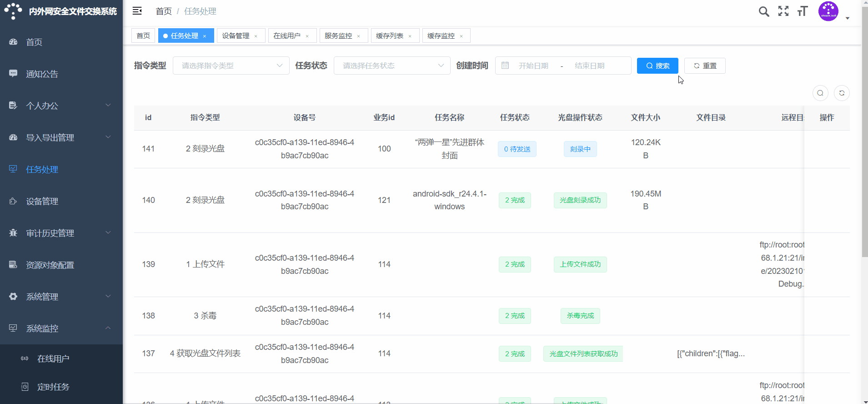Screen dimensions: 868x404
Task: Click the 系统管理 sidebar gear icon
Action: click(x=13, y=297)
